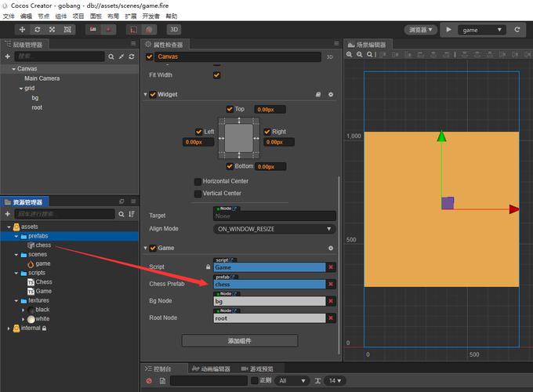Screen dimensions: 533x392
Task: Enable the Vertical Center checkbox
Action: pos(198,193)
